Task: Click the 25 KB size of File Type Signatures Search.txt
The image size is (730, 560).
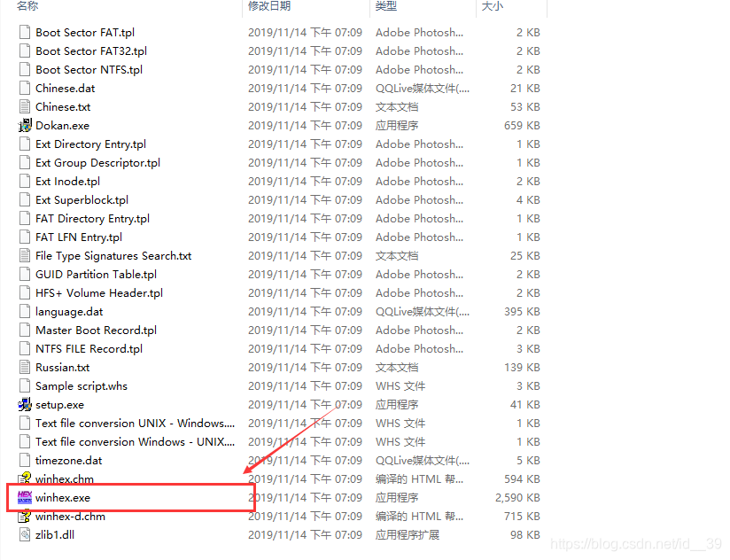Action: pos(525,255)
